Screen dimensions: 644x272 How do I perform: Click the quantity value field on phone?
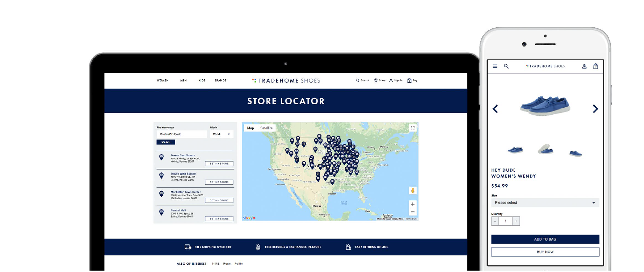coord(505,221)
